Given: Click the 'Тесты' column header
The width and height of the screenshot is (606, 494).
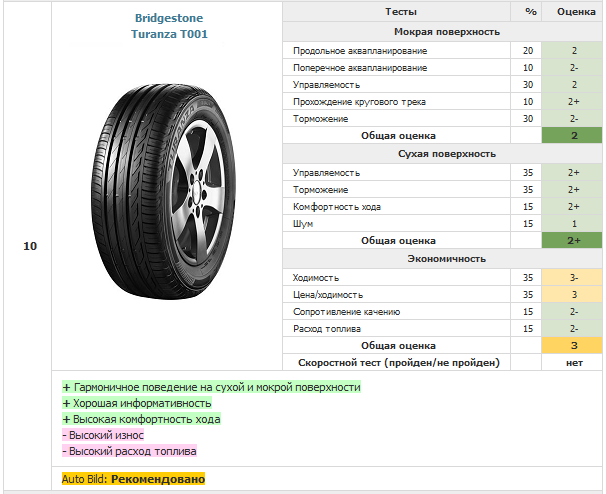Looking at the screenshot, I should point(401,12).
